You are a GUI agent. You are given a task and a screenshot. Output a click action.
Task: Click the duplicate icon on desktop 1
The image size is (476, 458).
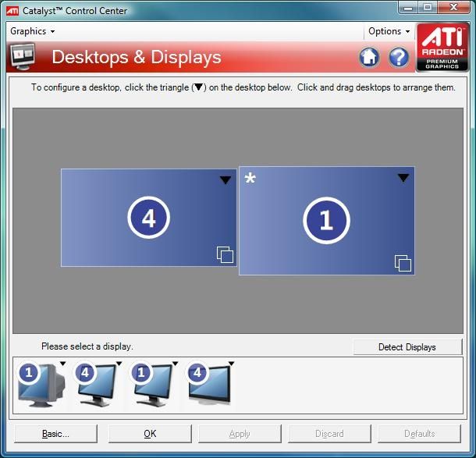click(403, 263)
